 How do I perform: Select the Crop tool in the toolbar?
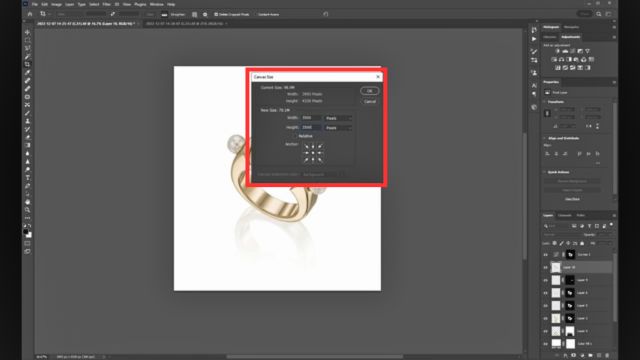click(27, 64)
